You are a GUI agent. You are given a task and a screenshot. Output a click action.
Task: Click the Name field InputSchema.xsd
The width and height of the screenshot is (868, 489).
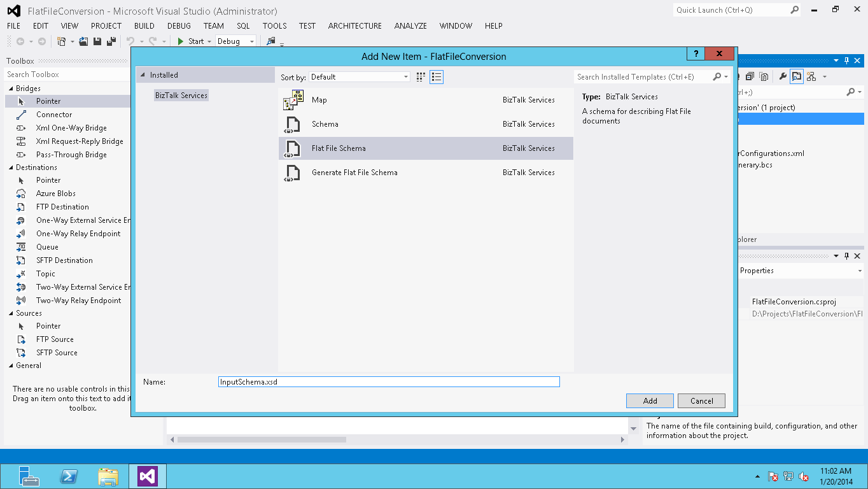(389, 382)
